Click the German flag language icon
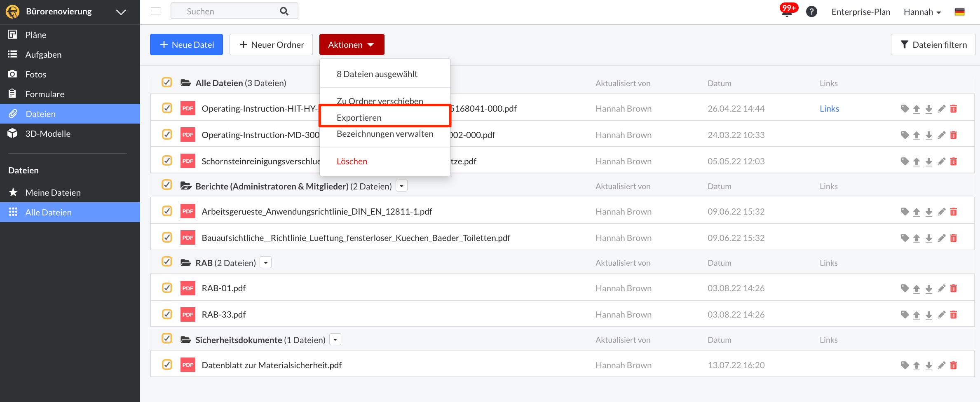 [960, 12]
